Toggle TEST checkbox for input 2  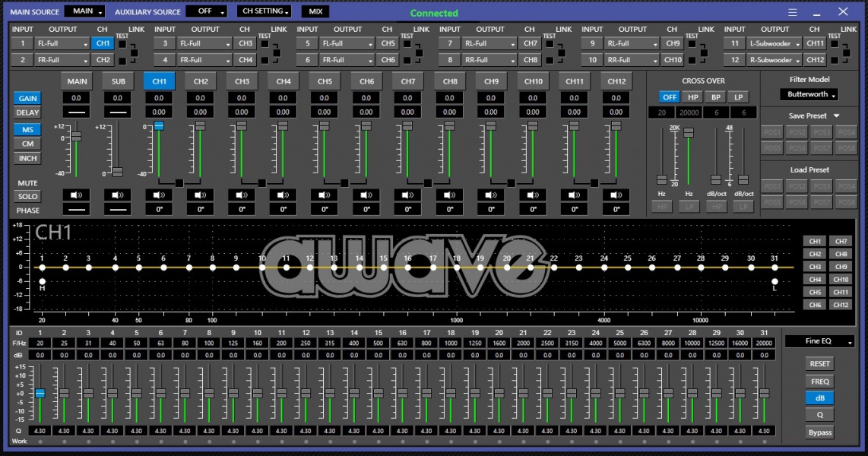pyautogui.click(x=122, y=60)
